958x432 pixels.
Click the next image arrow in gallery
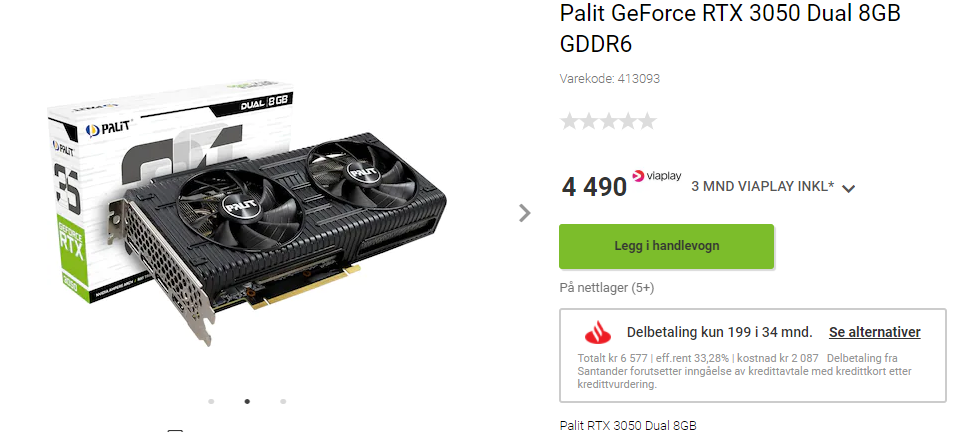[524, 213]
